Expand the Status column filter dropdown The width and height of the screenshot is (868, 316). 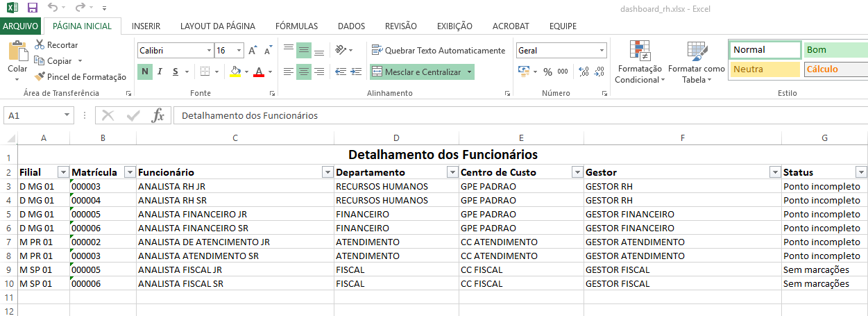861,172
